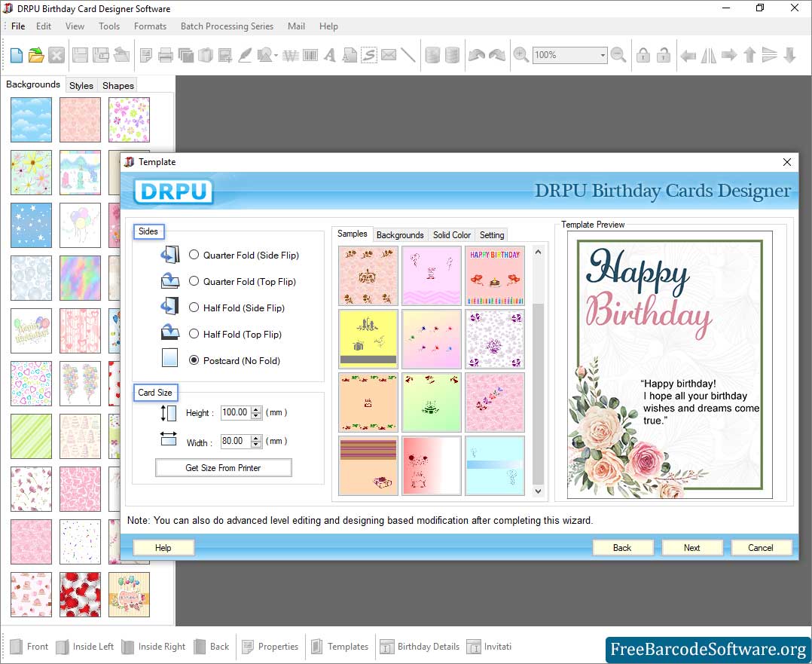Create a new card with New icon

(x=16, y=55)
